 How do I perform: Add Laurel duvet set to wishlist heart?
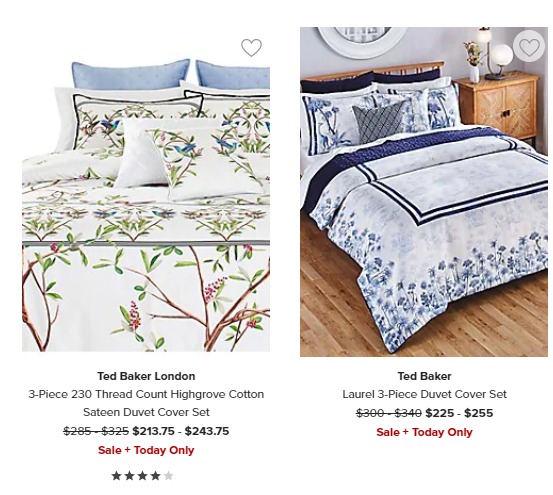point(529,47)
